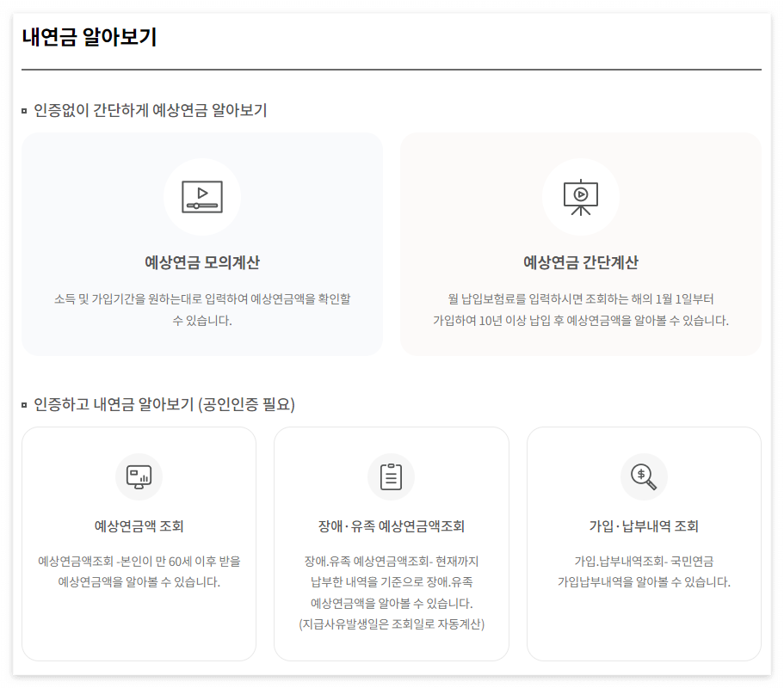Select the 예상연금액 조회 card
Screen dimensions: 784x688
point(139,542)
